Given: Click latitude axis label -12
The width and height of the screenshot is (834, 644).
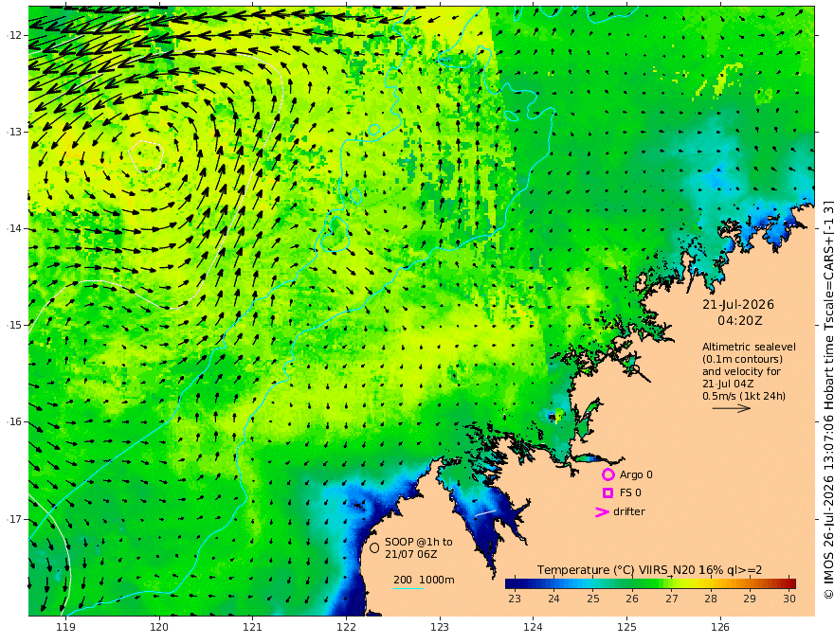Looking at the screenshot, I should tap(14, 35).
